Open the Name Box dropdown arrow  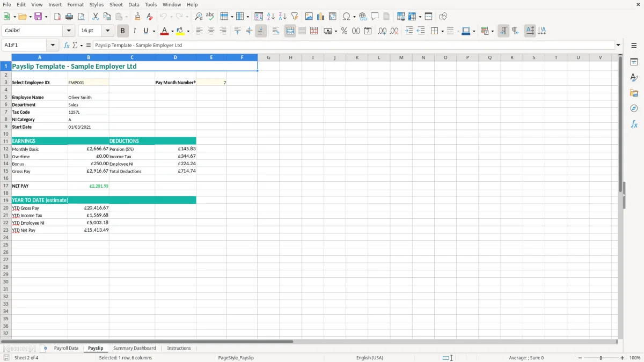point(53,45)
